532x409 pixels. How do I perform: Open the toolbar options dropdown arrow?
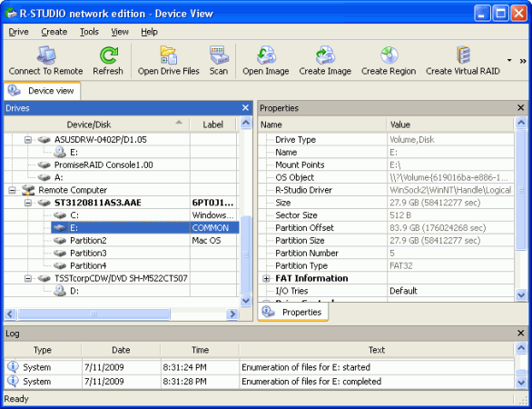point(509,61)
